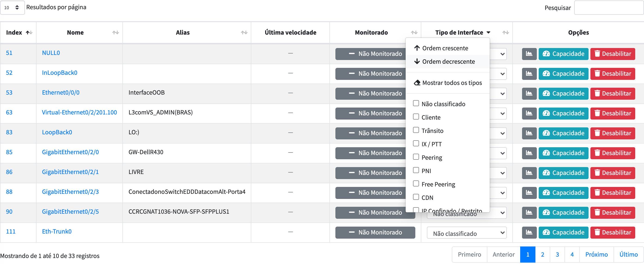Change results per page selector

[12, 7]
